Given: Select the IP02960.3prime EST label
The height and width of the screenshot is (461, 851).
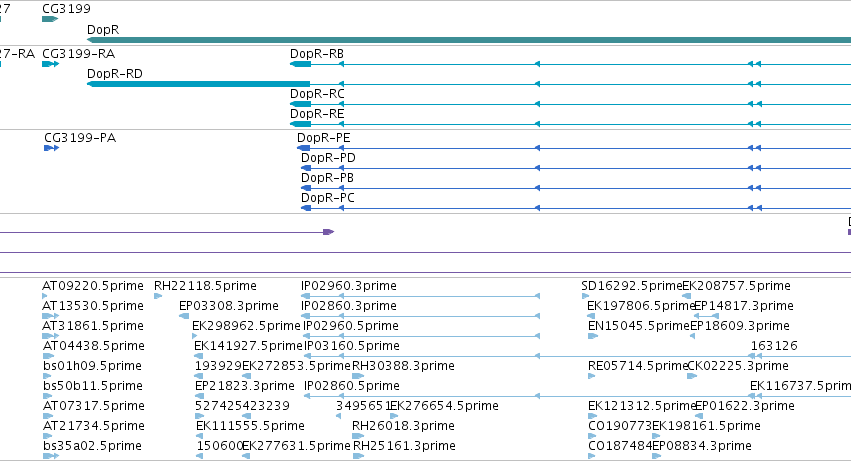Looking at the screenshot, I should pyautogui.click(x=349, y=286).
